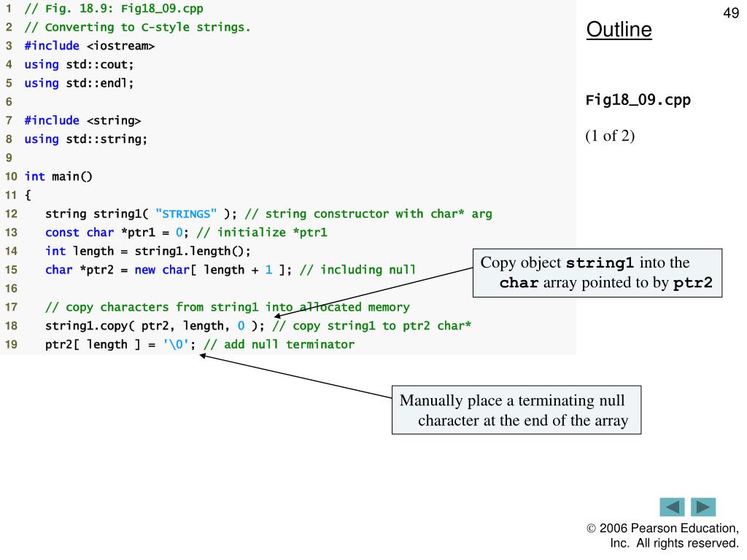Select the Fig18_09.cpp file label
This screenshot has height=560, width=747.
(x=638, y=100)
